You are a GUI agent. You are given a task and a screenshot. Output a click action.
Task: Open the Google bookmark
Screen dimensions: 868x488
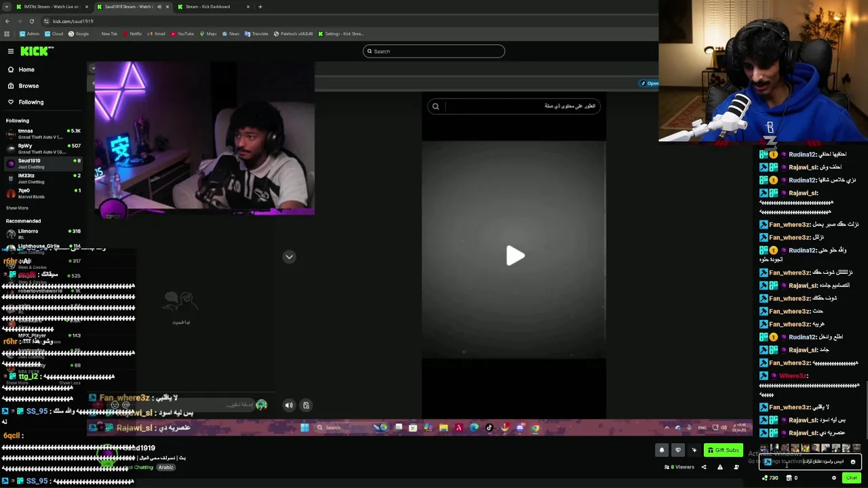[x=79, y=34]
